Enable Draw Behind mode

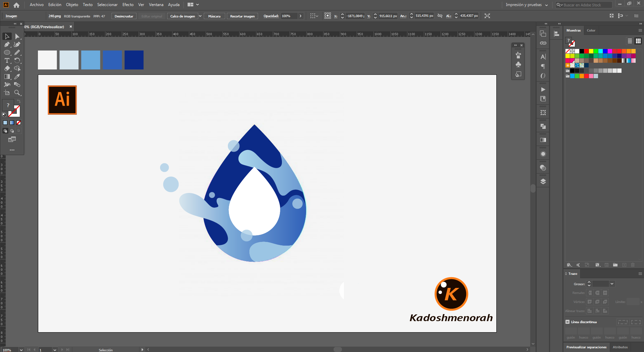[x=12, y=131]
